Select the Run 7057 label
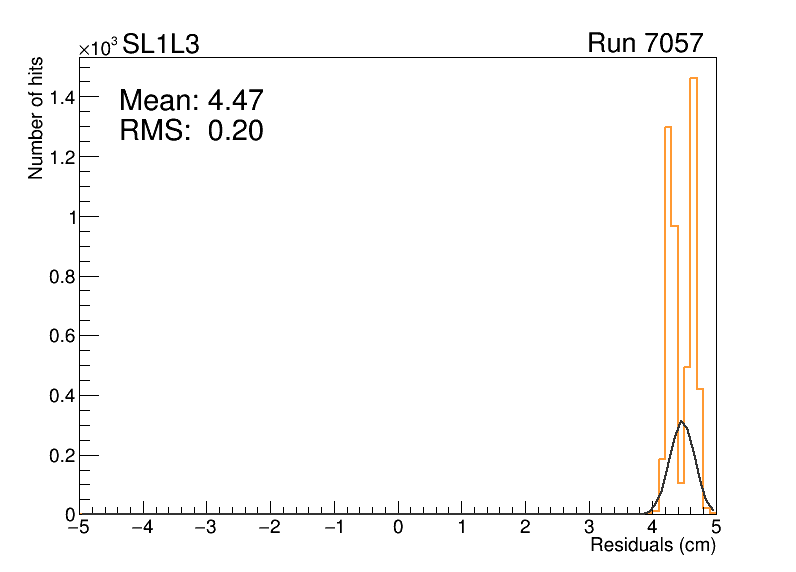Screen dimensions: 796x572 coord(645,44)
